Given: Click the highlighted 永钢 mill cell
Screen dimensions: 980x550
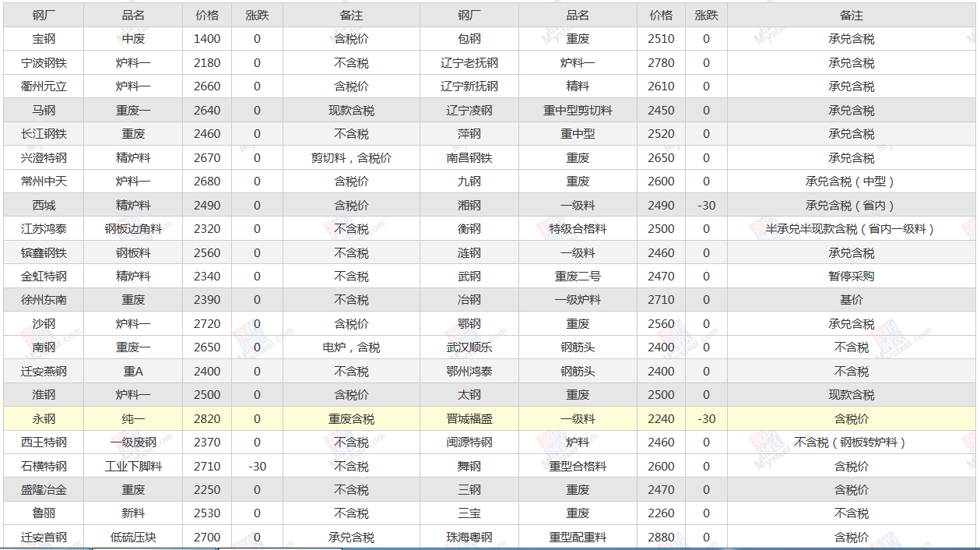Looking at the screenshot, I should pyautogui.click(x=44, y=419).
